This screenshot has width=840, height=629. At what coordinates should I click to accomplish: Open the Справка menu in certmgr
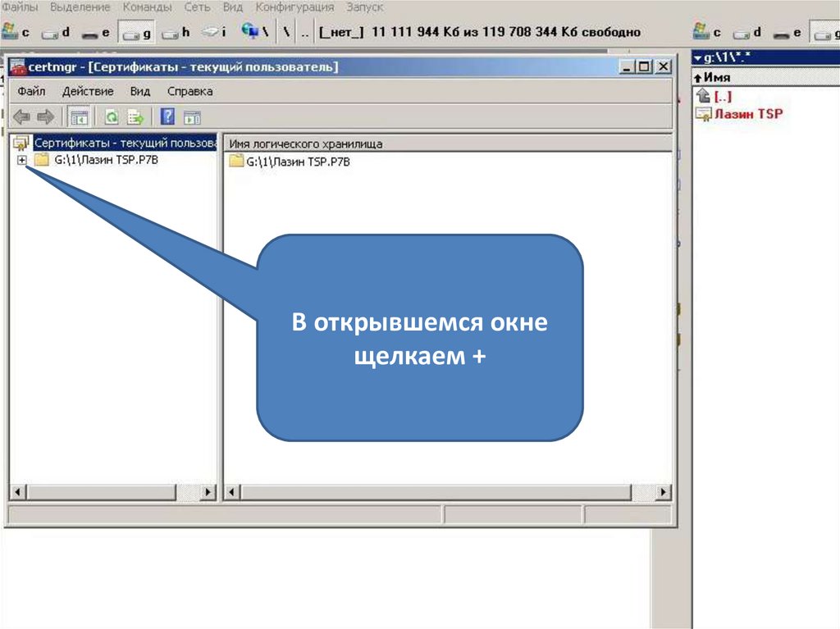[x=189, y=91]
